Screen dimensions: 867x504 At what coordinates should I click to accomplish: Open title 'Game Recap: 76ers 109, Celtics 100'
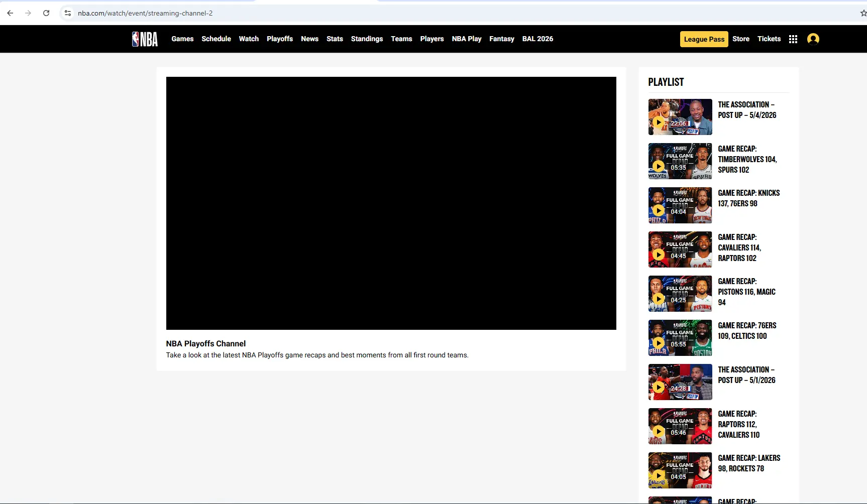click(x=747, y=330)
